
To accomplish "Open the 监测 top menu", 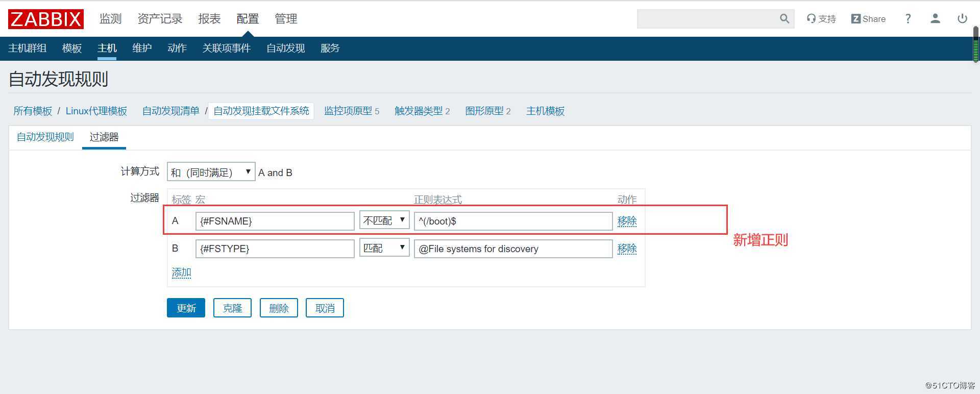I will (111, 19).
